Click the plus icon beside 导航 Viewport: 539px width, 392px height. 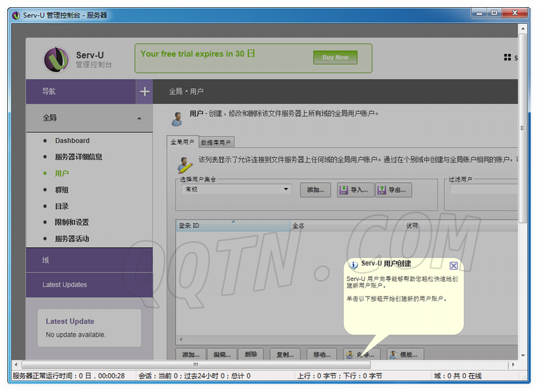point(144,91)
